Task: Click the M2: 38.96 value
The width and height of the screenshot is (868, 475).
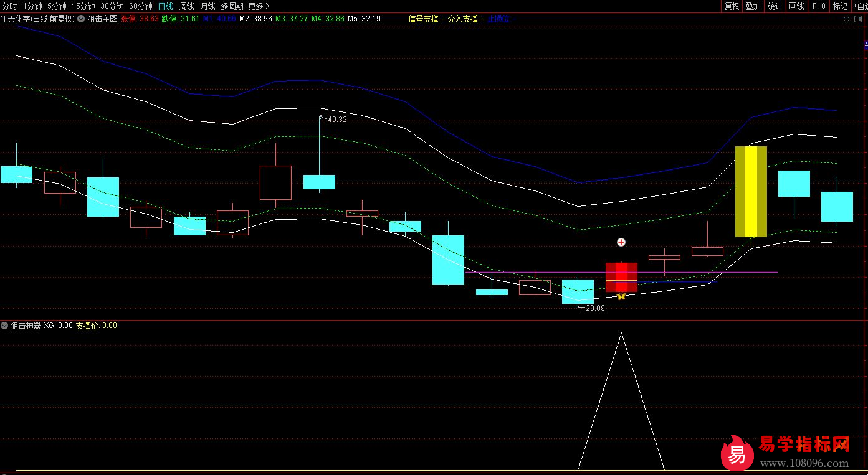Action: [255, 19]
